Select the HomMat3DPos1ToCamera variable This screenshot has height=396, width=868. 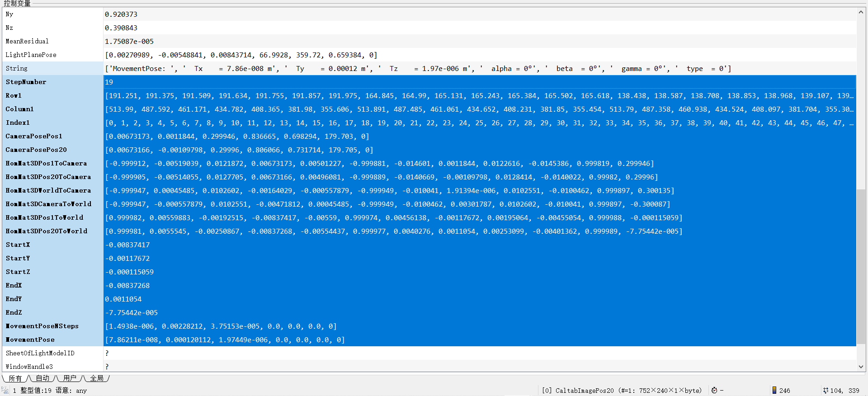tap(46, 163)
